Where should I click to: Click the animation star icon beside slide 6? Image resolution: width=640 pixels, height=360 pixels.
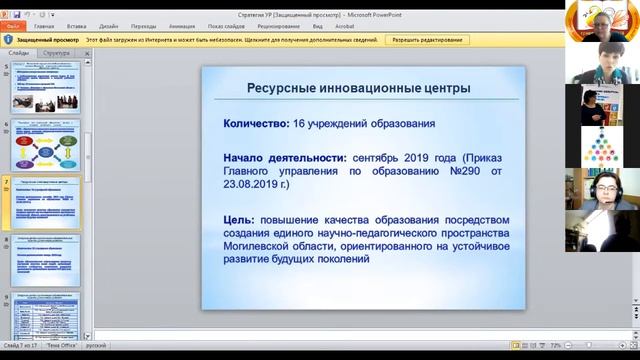coord(6,132)
